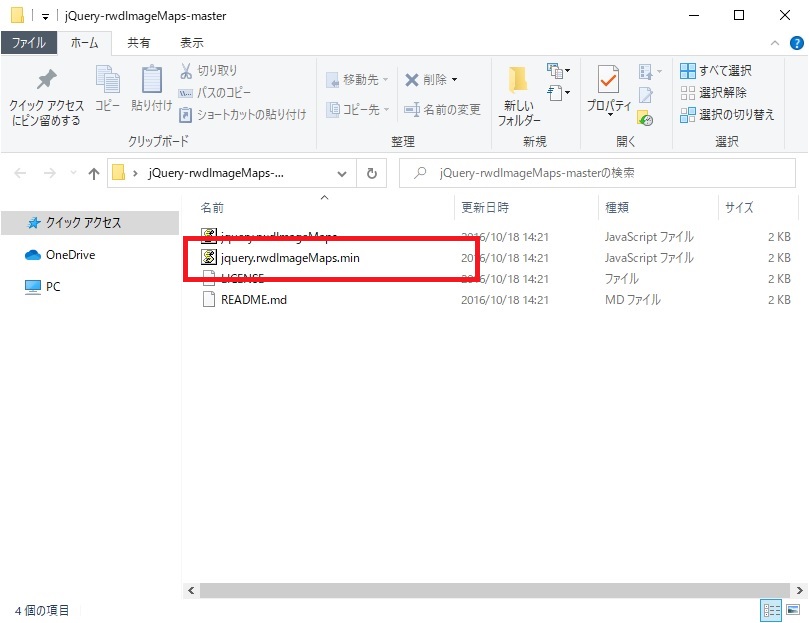The height and width of the screenshot is (623, 809).
Task: Open Help question mark icon
Action: click(797, 43)
